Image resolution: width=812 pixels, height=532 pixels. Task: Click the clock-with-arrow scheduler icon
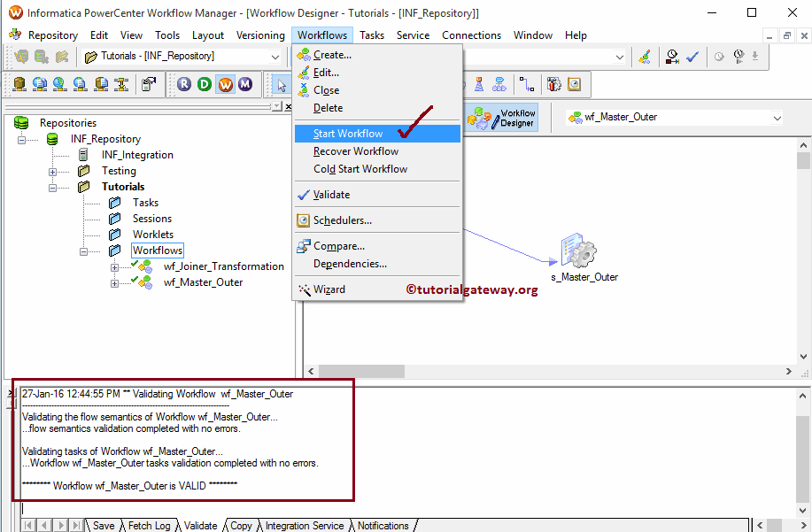tap(672, 57)
